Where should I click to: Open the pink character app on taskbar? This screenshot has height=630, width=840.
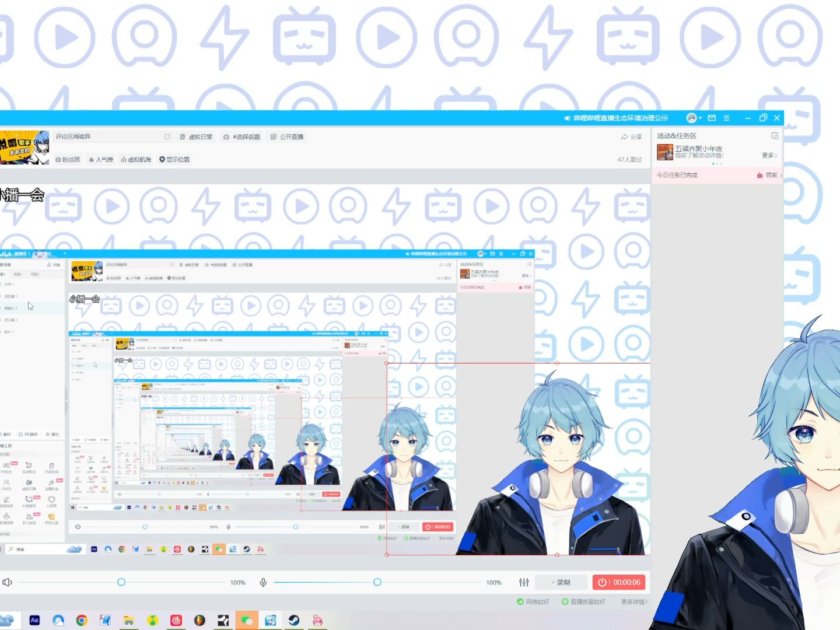tap(317, 620)
